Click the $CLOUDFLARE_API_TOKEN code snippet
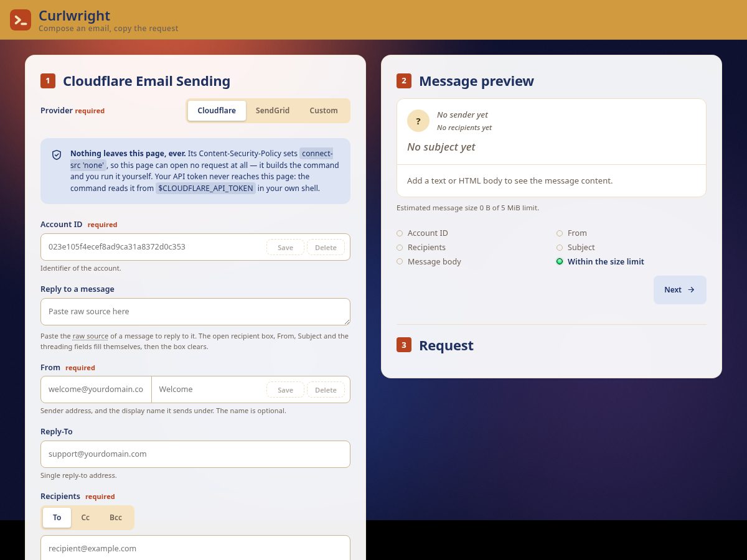The height and width of the screenshot is (560, 747). pyautogui.click(x=205, y=188)
